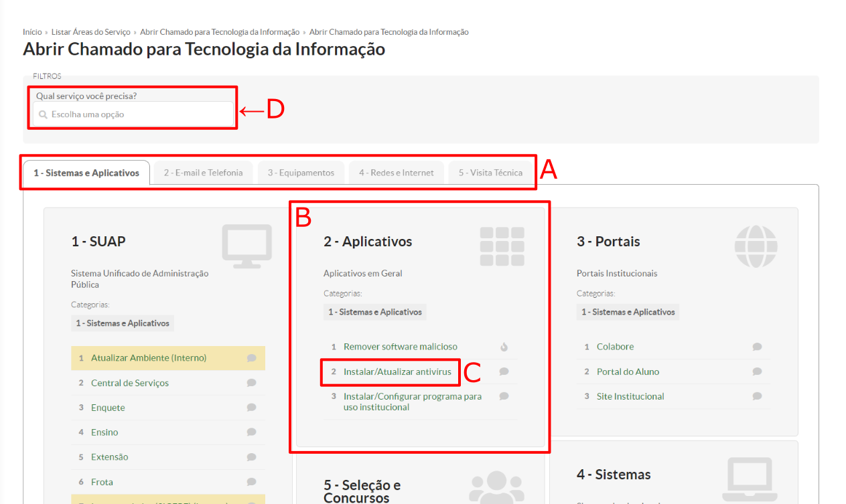Screen dimensions: 846x504
Task: Click the globe icon in Portais card
Action: [x=756, y=246]
